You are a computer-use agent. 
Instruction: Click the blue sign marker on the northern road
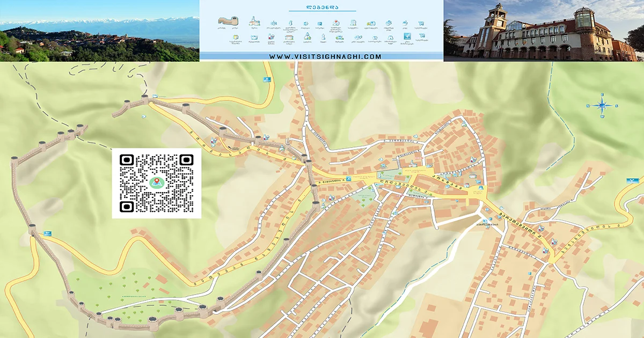coord(266,80)
